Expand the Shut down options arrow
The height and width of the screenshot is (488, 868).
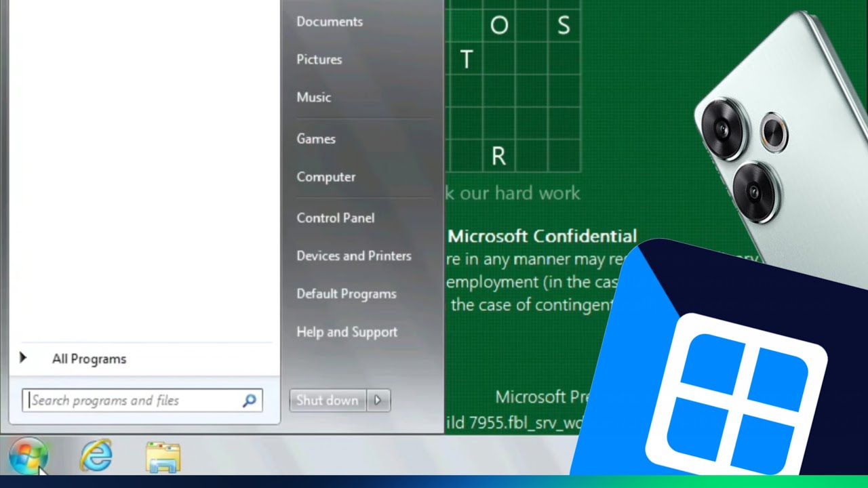tap(378, 401)
